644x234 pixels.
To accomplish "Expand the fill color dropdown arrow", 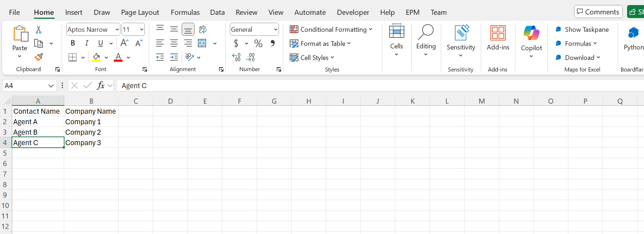I will click(106, 57).
